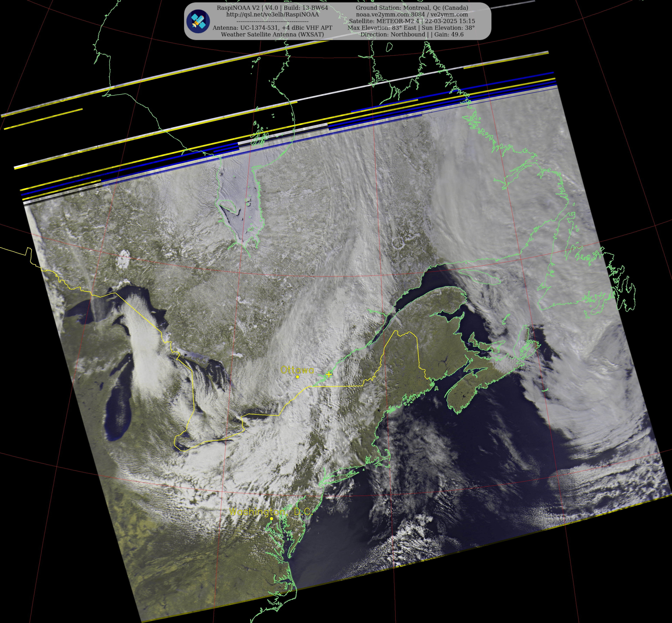Click 'Direction: Northbound' gain line
Screen dimensions: 672x623
point(412,34)
